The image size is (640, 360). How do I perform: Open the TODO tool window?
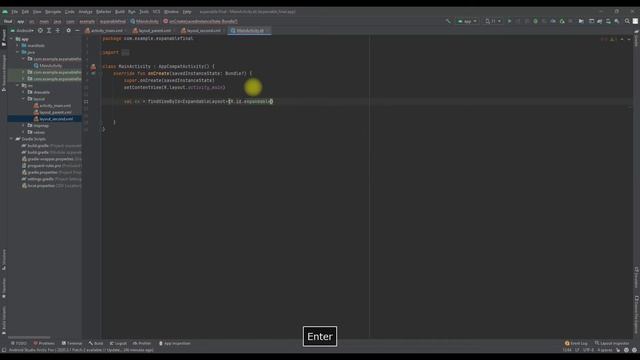click(19, 343)
